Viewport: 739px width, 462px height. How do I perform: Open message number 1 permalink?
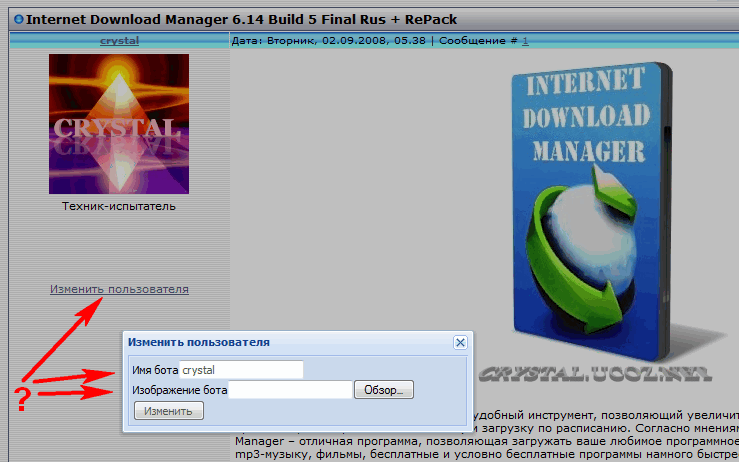(x=525, y=41)
